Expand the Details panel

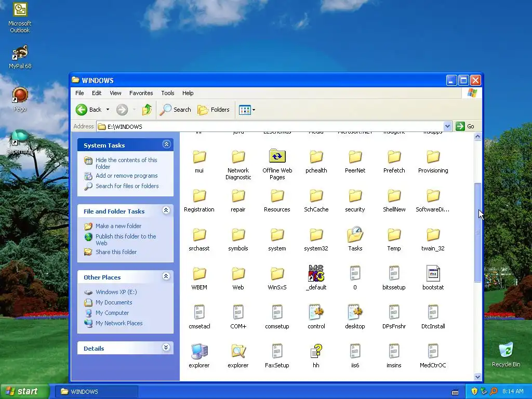coord(166,348)
